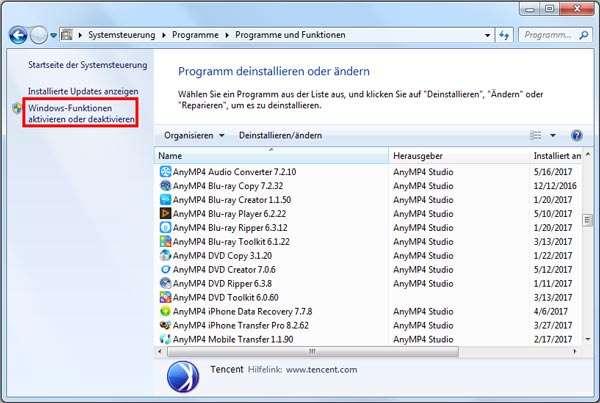Select AnyMP4 Blu-ray Creator 1.1.50 icon
Screen dimensions: 600x403
pyautogui.click(x=165, y=199)
